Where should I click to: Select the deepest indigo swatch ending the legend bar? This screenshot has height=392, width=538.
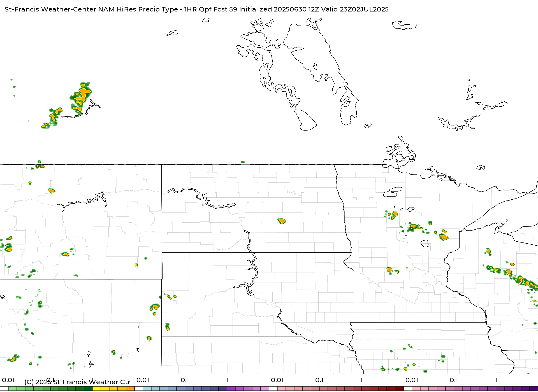534,389
